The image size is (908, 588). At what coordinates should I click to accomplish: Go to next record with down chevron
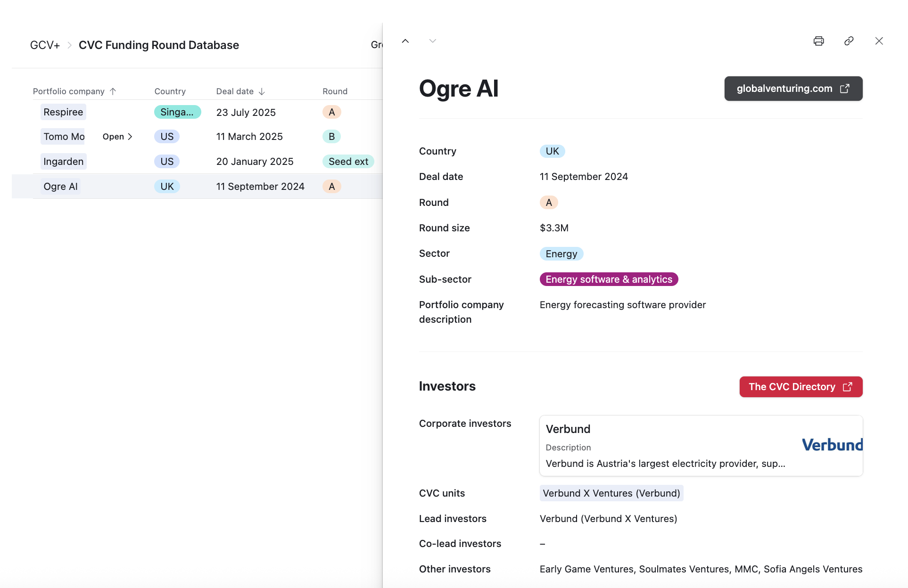(432, 41)
